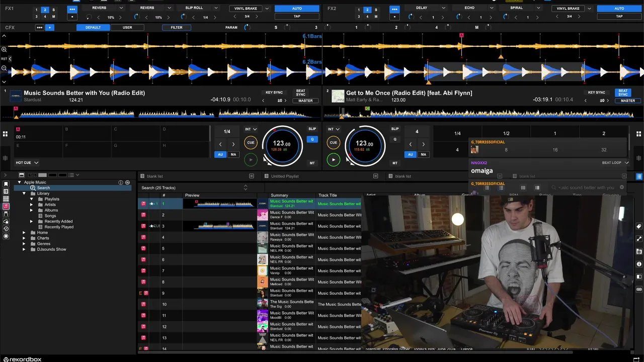Open the DELAY effect dropdown in FX2
Image resolution: width=644 pixels, height=362 pixels.
[x=443, y=8]
